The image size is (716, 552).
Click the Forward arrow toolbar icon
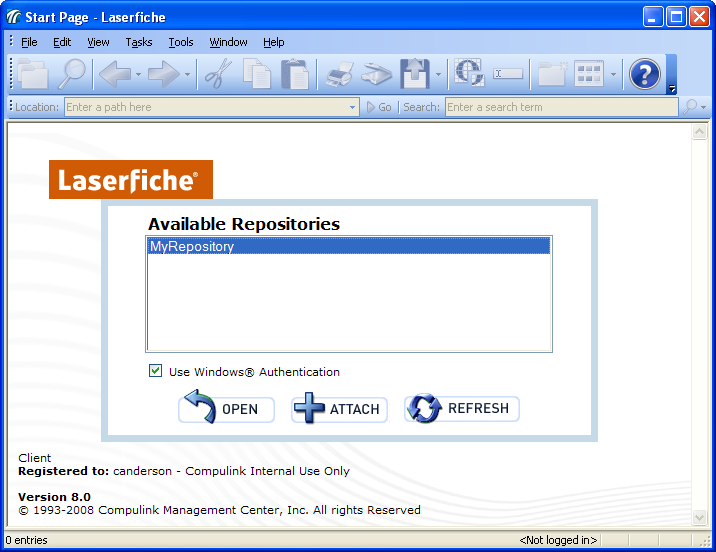coord(163,74)
